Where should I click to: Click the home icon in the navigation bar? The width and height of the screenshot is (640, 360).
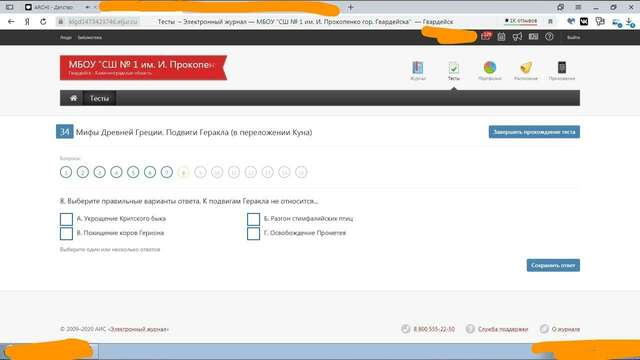tap(73, 98)
